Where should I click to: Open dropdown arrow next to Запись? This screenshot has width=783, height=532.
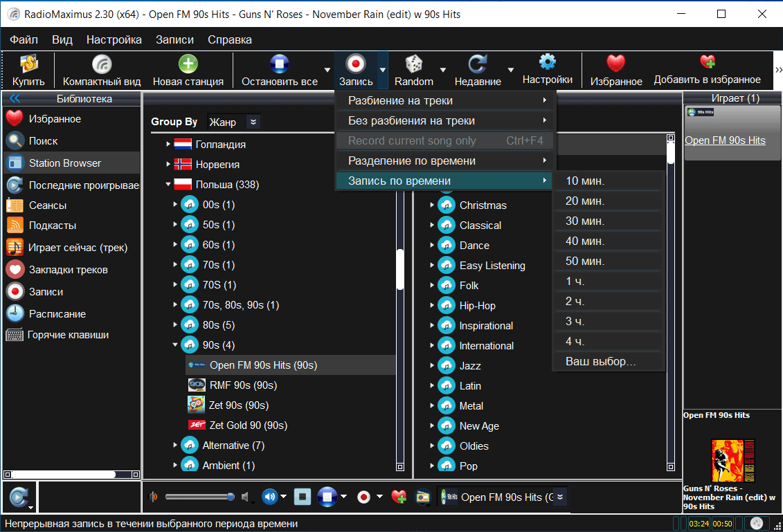point(383,71)
